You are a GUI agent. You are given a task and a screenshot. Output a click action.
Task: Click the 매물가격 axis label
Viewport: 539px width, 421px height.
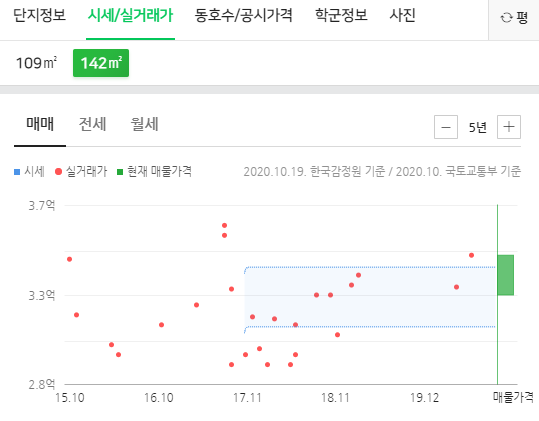tap(513, 398)
